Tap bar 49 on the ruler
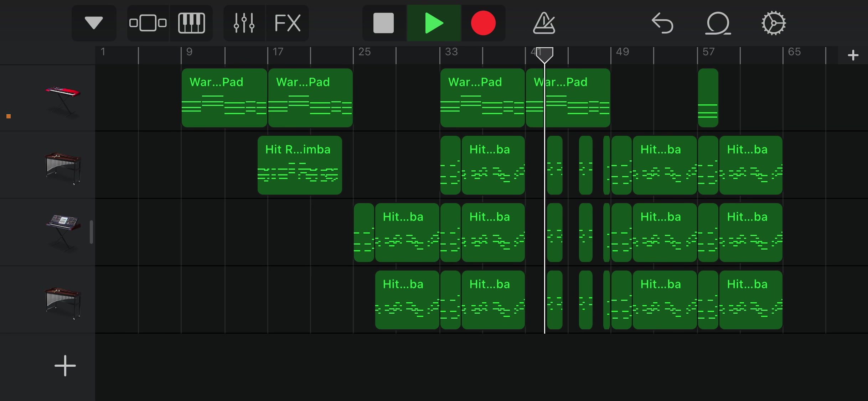 (622, 52)
